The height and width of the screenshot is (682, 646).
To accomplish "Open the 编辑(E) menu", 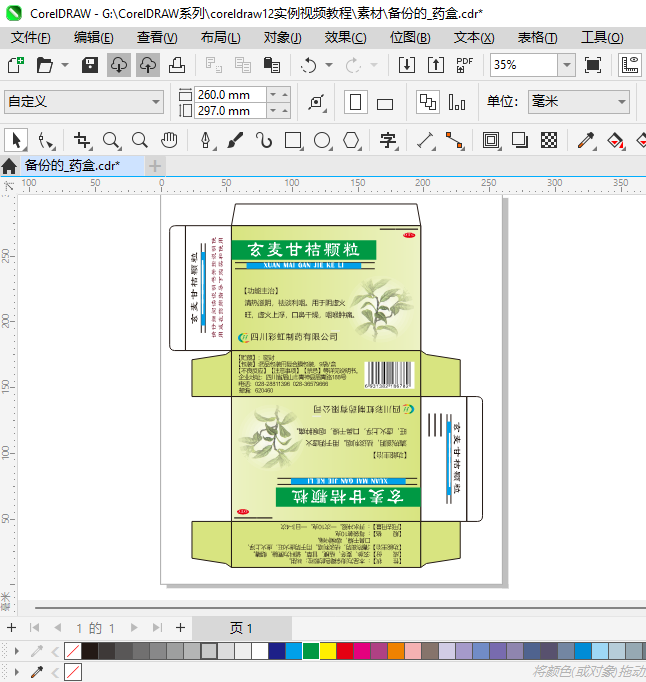I will pyautogui.click(x=94, y=38).
